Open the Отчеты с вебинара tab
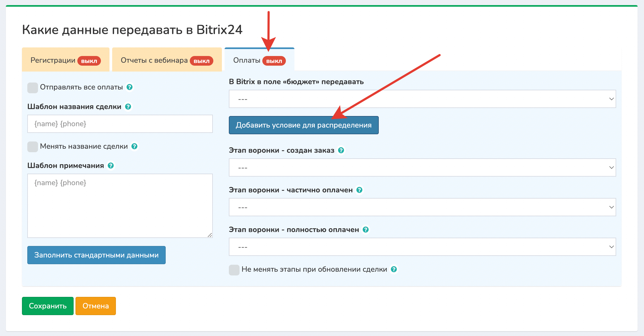 pos(167,59)
